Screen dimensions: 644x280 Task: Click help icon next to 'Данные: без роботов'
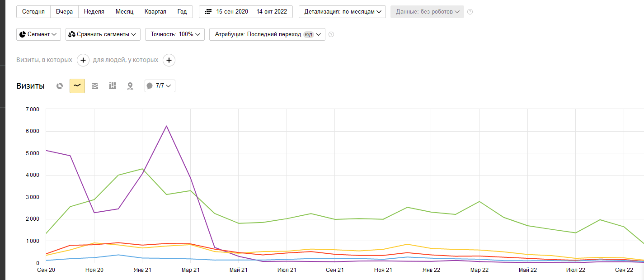coord(470,12)
